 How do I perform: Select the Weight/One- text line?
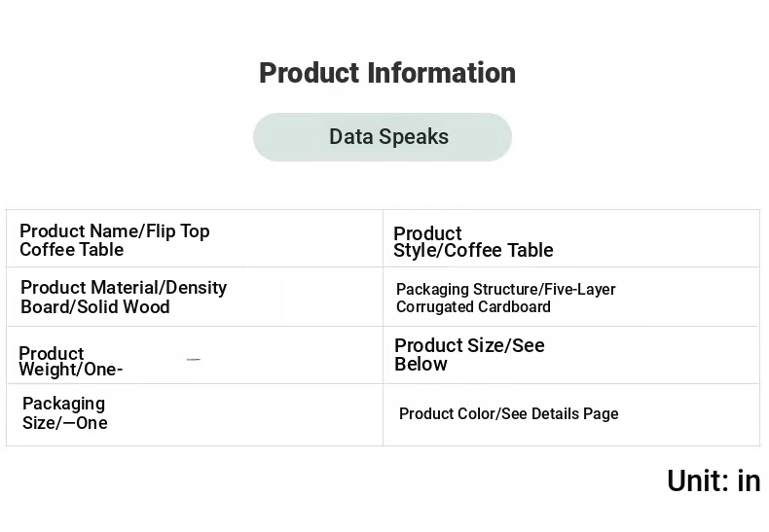[71, 370]
